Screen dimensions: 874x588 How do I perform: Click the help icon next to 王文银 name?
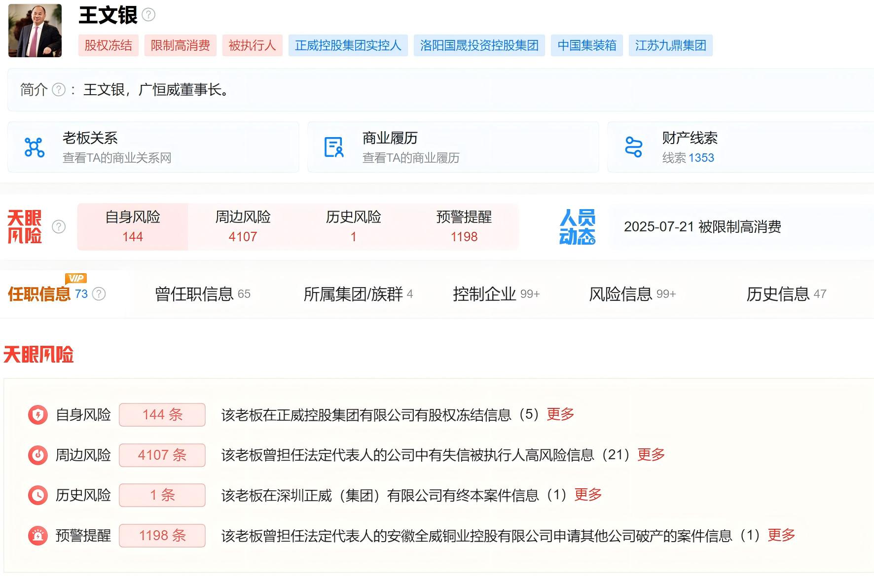click(148, 15)
